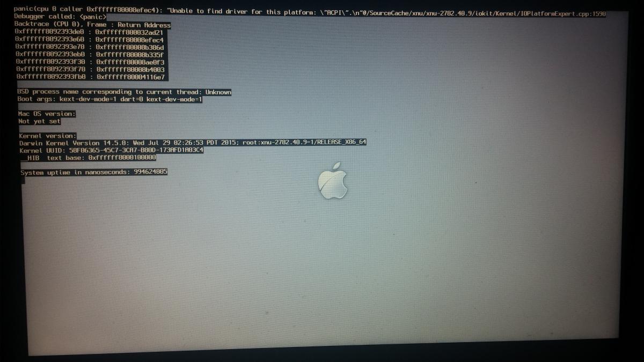Click frame address 0xffffff8092393f70
The image size is (644, 362).
pyautogui.click(x=50, y=70)
